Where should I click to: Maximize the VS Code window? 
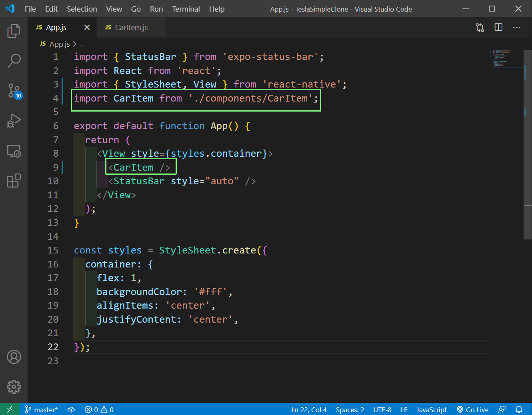coord(492,9)
